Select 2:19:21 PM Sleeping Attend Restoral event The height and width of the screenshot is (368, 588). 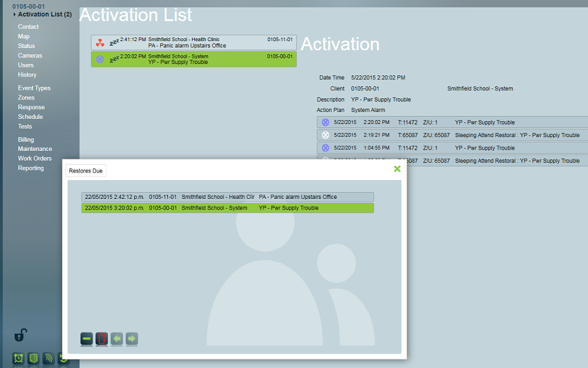coord(452,135)
